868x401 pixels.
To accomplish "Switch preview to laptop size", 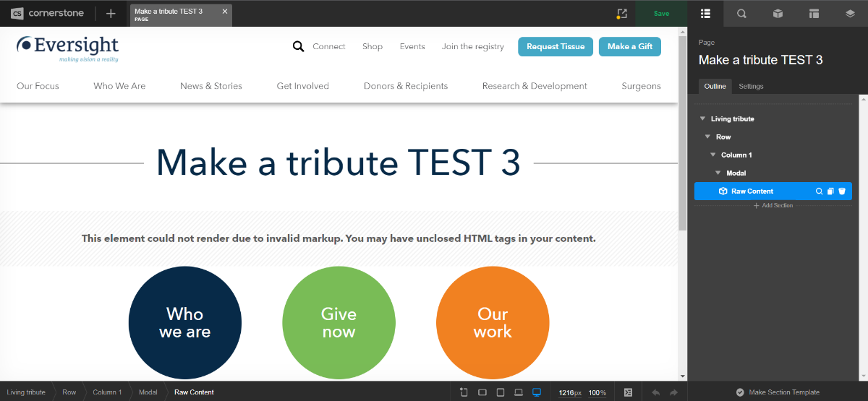I will 519,392.
